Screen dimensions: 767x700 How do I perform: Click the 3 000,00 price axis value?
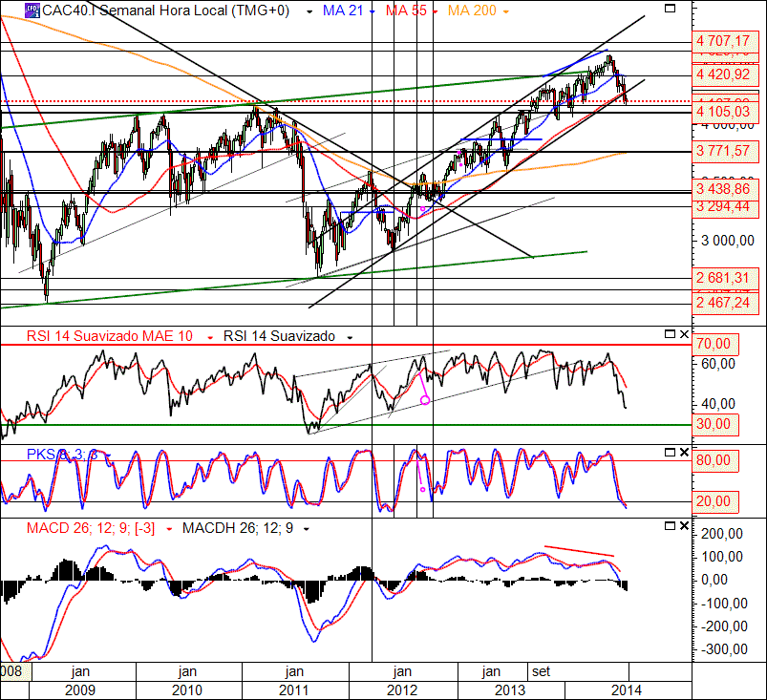pyautogui.click(x=728, y=241)
